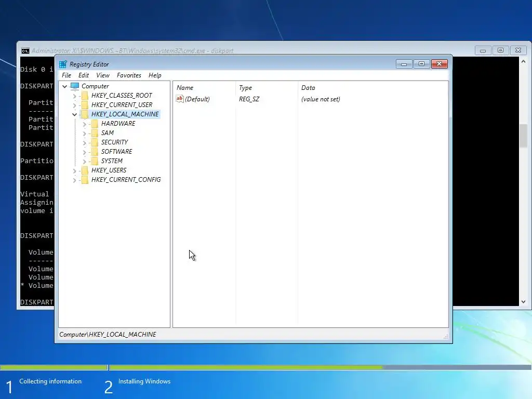This screenshot has width=532, height=399.
Task: Click the cmd window scroll down arrow
Action: [x=523, y=302]
